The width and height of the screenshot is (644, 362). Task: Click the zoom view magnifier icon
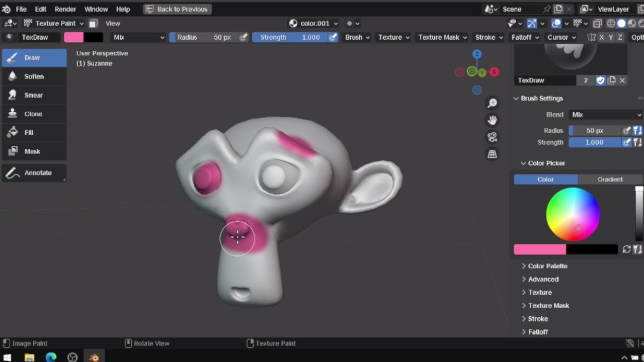[x=492, y=103]
